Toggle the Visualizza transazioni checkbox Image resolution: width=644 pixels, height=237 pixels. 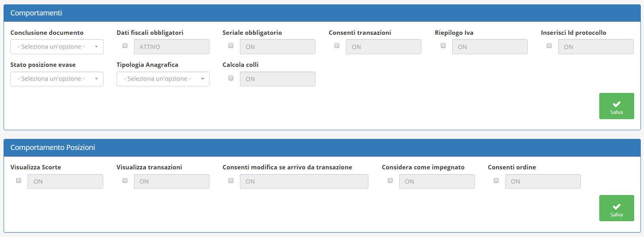(x=125, y=180)
